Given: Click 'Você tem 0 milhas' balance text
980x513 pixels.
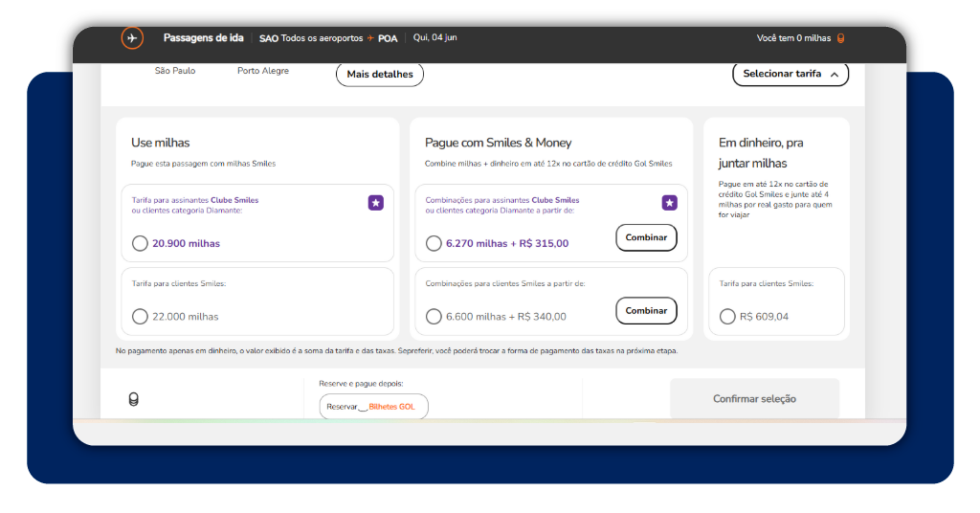Looking at the screenshot, I should (793, 38).
